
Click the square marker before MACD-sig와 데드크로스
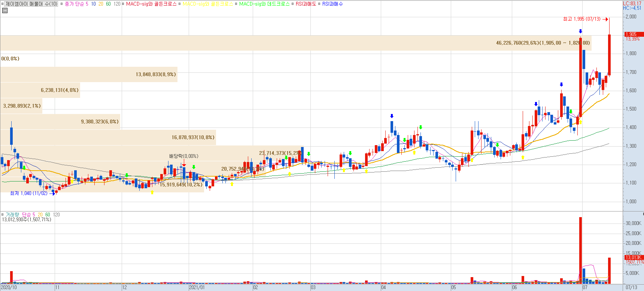[236, 4]
